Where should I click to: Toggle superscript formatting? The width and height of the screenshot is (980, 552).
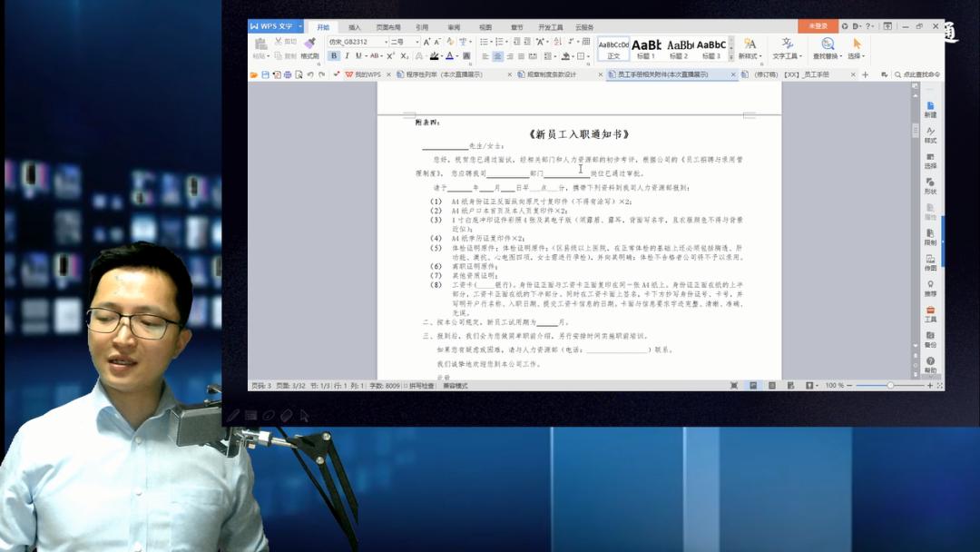click(392, 55)
